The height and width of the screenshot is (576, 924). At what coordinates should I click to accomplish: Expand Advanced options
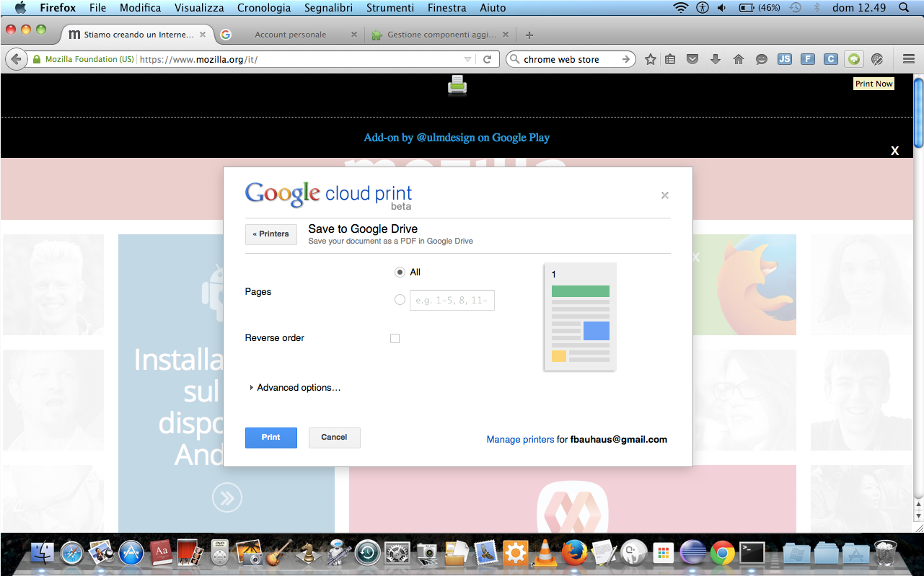(295, 387)
